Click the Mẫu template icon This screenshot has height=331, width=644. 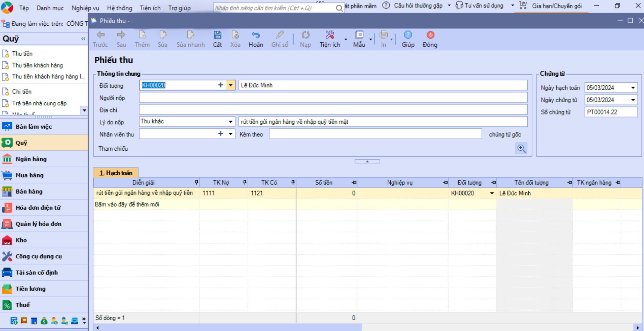coord(359,35)
